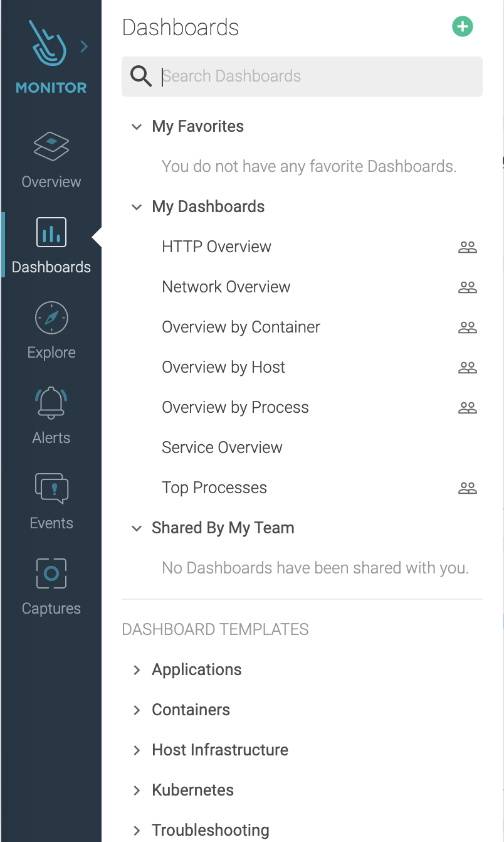Select the Dashboards item in sidebar
Screen dimensions: 504x842
pos(51,246)
